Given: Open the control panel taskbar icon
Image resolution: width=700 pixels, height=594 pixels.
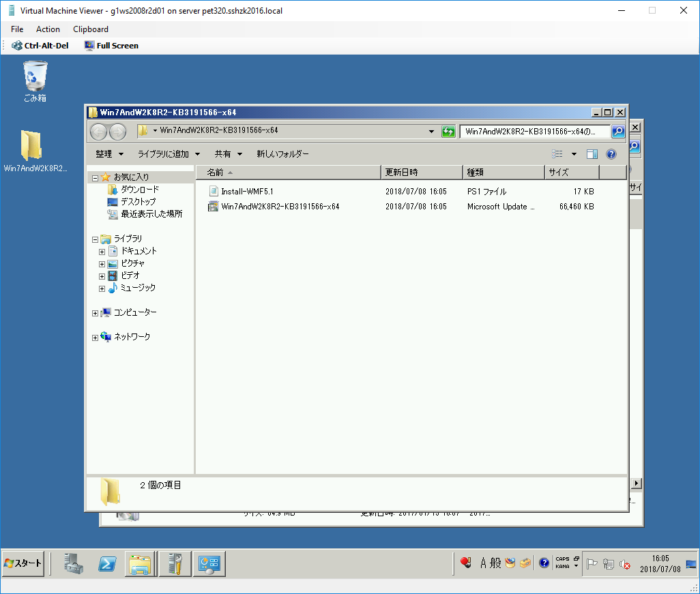Looking at the screenshot, I should (x=209, y=564).
